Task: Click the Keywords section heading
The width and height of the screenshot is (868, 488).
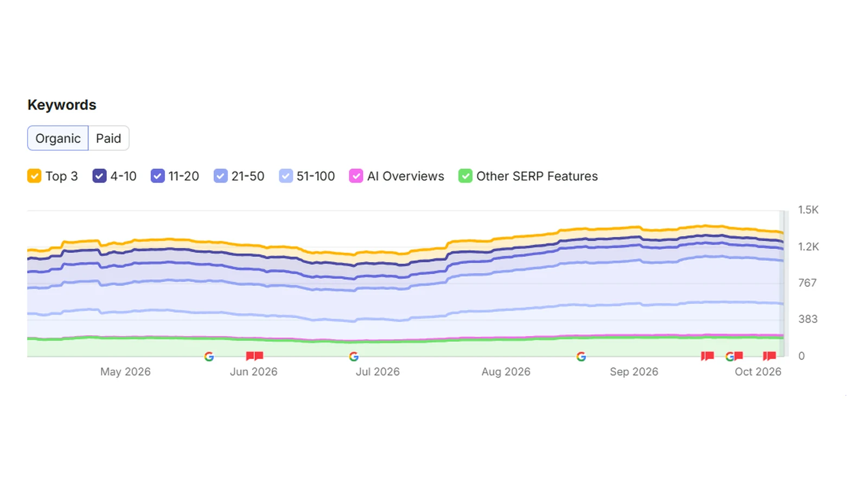Action: click(x=62, y=105)
